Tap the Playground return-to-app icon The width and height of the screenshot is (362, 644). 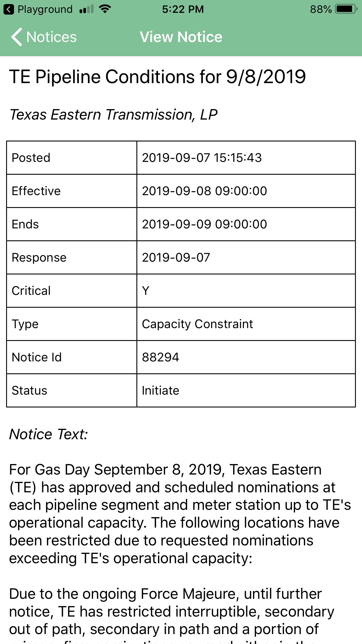click(9, 9)
